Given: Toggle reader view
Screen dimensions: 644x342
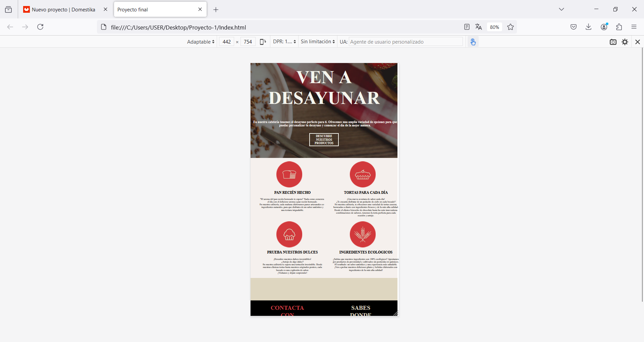Looking at the screenshot, I should [467, 27].
